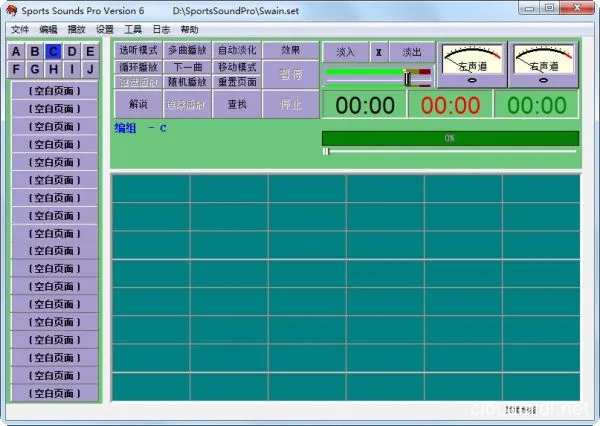The width and height of the screenshot is (600, 426).
Task: Choose group H button
Action: [53, 69]
